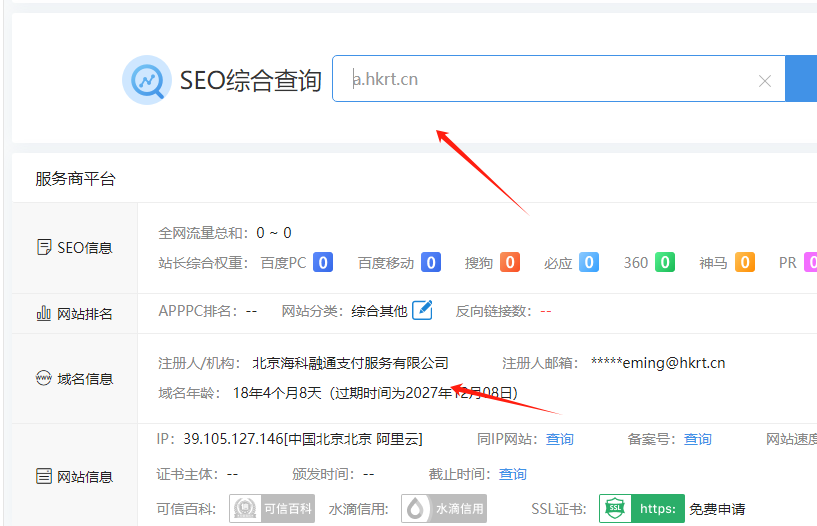Click the SEO综合查询 magnifier logo
Image resolution: width=817 pixels, height=526 pixels.
tap(147, 80)
